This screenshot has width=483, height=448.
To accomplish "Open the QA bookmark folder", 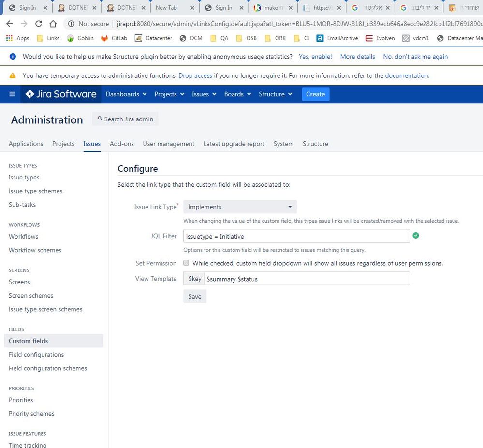I will click(219, 38).
